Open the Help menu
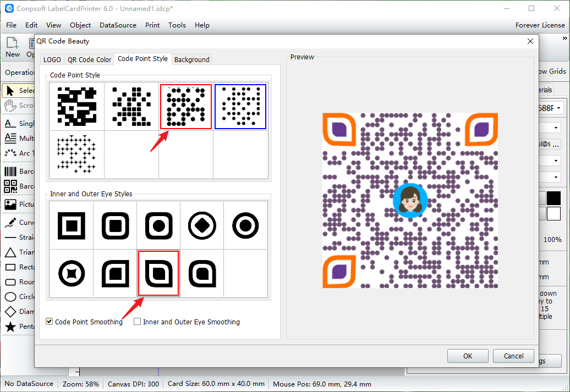The image size is (570, 392). point(202,25)
